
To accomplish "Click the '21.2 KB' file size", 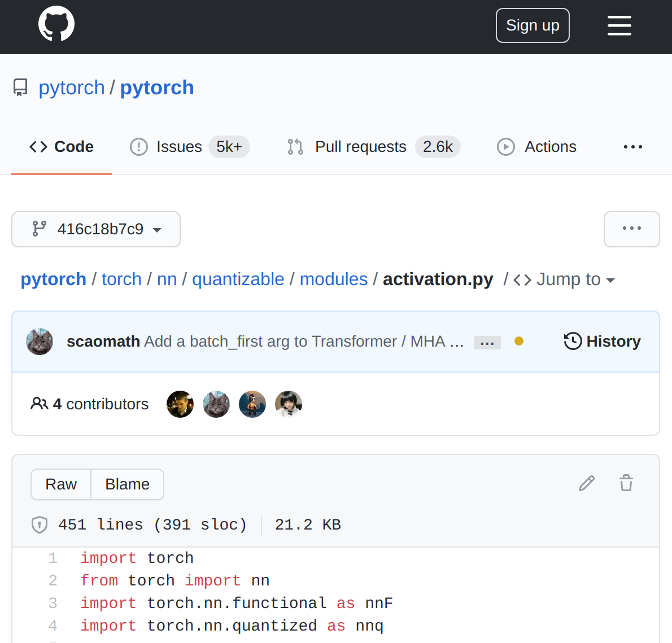I will [308, 525].
